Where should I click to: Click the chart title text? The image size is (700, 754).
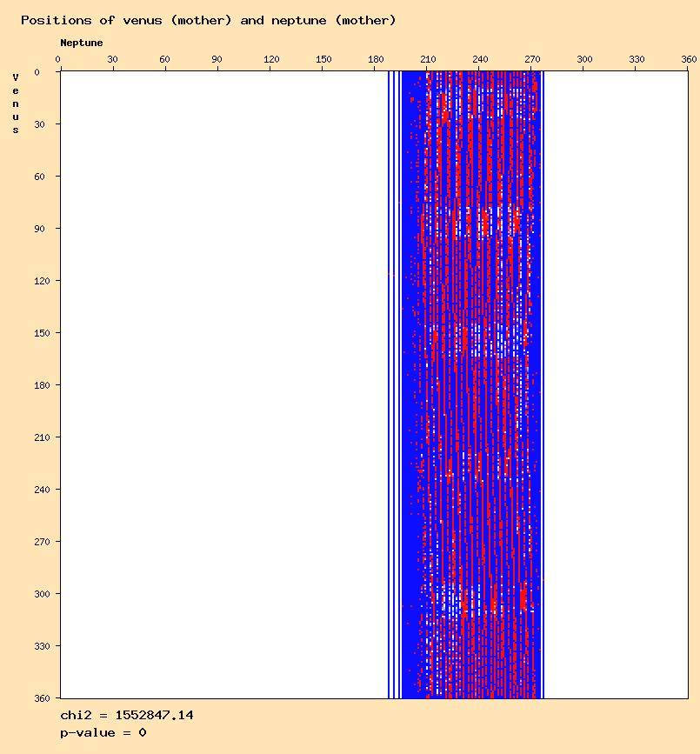(x=208, y=20)
